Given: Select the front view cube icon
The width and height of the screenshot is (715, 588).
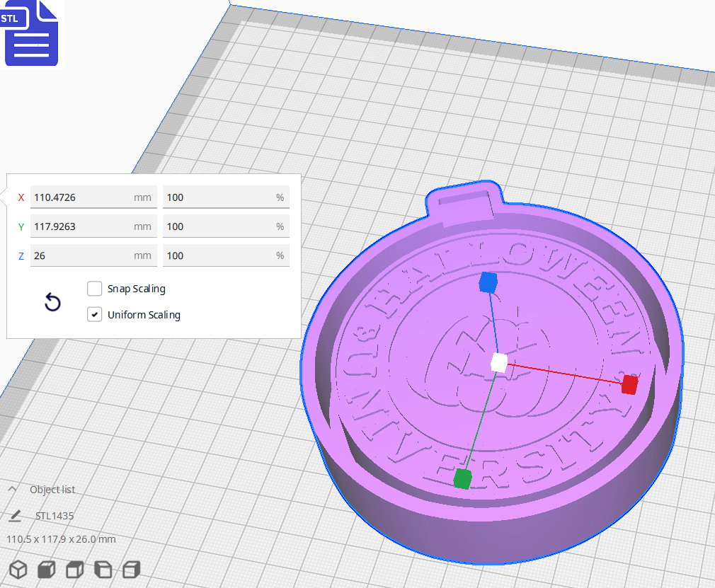Looking at the screenshot, I should point(47,570).
